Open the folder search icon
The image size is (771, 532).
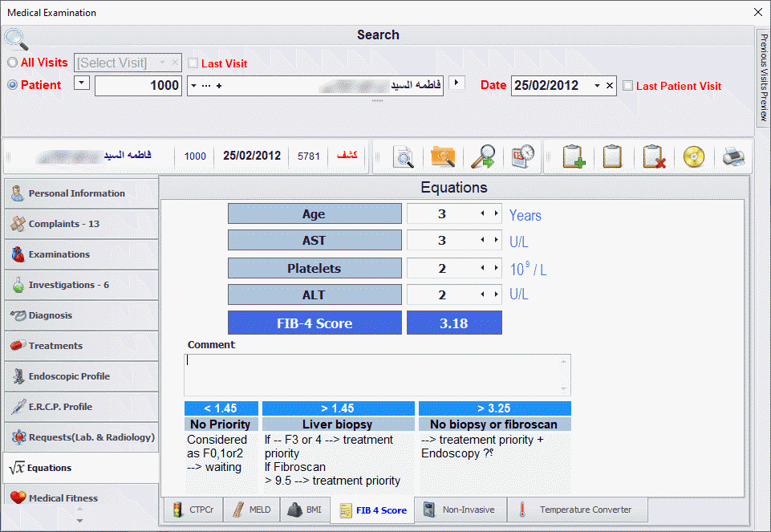point(442,156)
